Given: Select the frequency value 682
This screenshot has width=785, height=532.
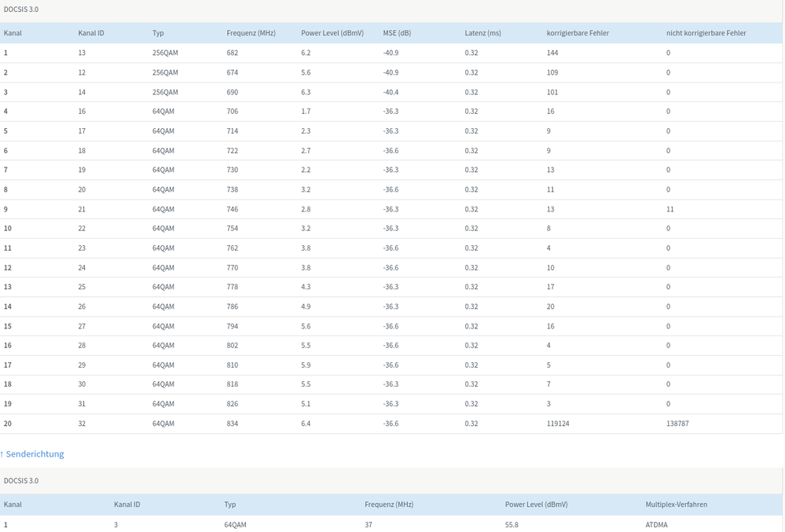Looking at the screenshot, I should [233, 53].
